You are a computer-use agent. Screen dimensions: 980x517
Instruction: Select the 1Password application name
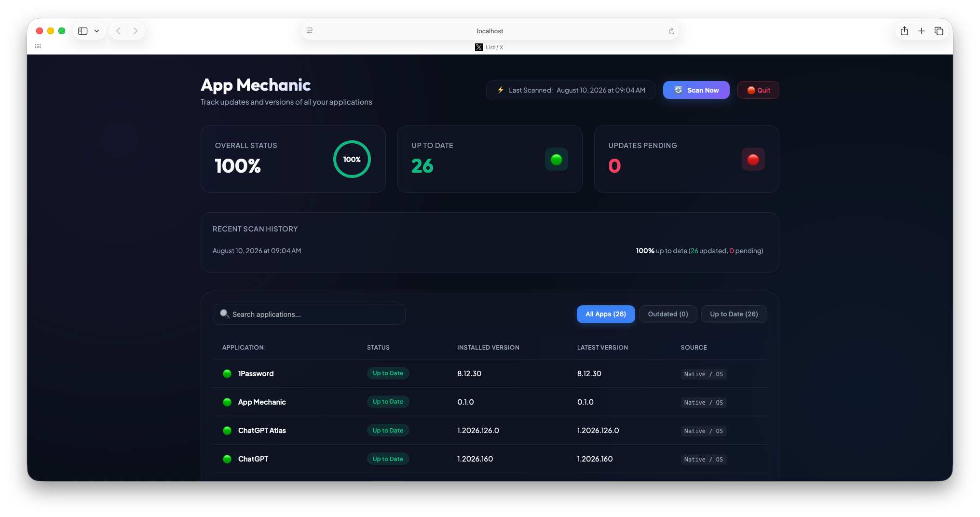(x=256, y=374)
